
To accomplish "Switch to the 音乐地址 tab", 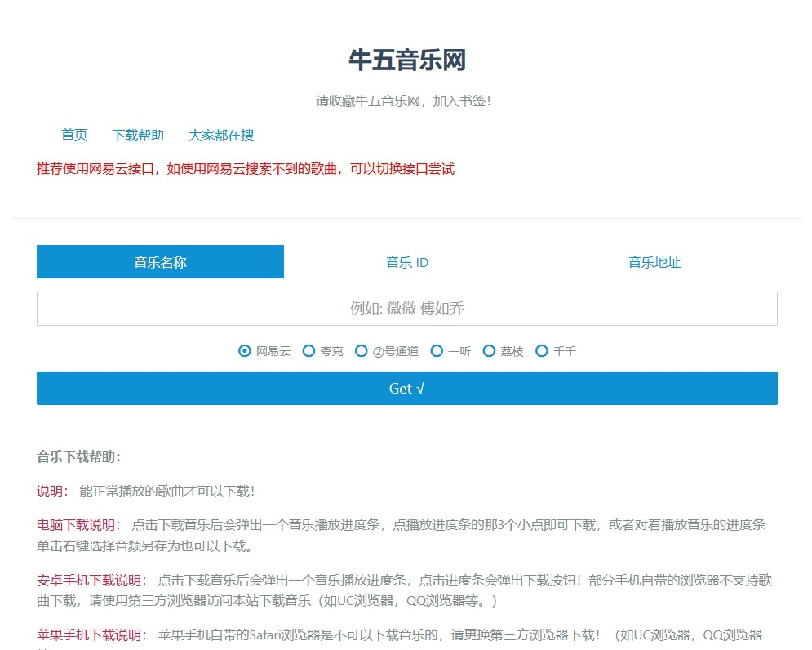I will click(x=653, y=261).
